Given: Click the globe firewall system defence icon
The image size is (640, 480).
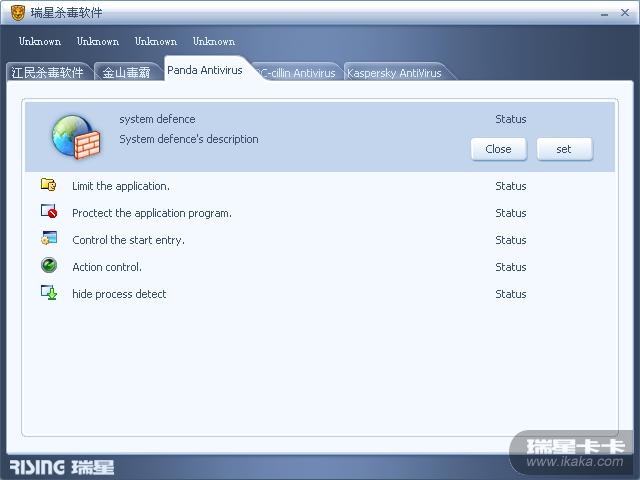Looking at the screenshot, I should click(x=76, y=137).
